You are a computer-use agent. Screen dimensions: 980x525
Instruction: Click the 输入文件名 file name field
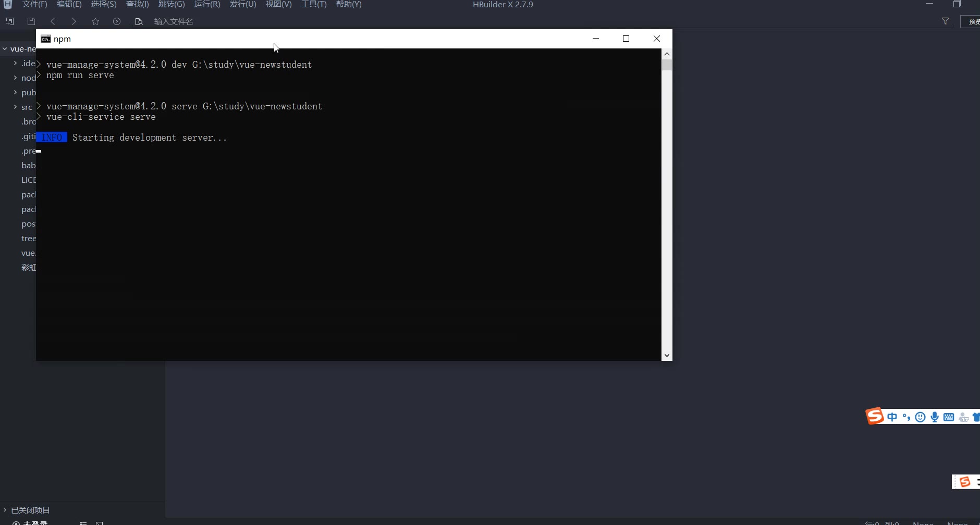174,21
